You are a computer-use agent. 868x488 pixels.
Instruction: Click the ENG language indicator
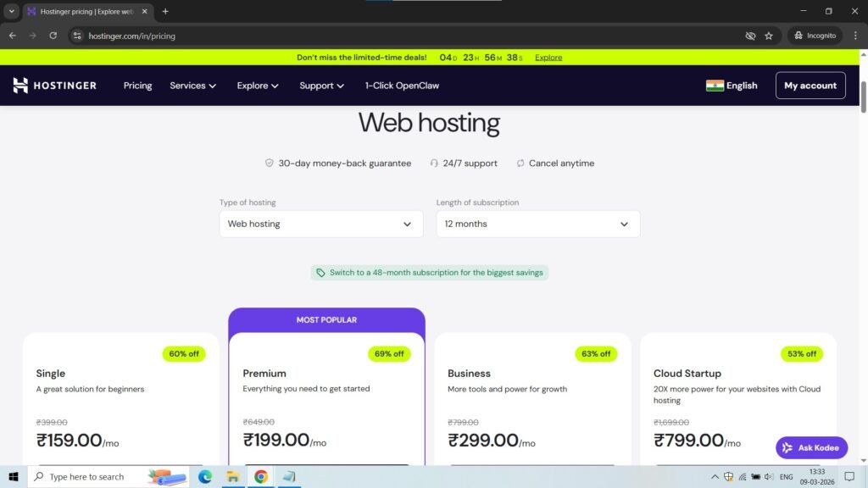click(786, 476)
